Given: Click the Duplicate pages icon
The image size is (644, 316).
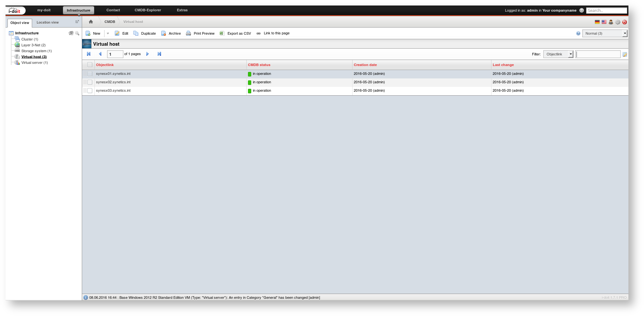Looking at the screenshot, I should [136, 33].
